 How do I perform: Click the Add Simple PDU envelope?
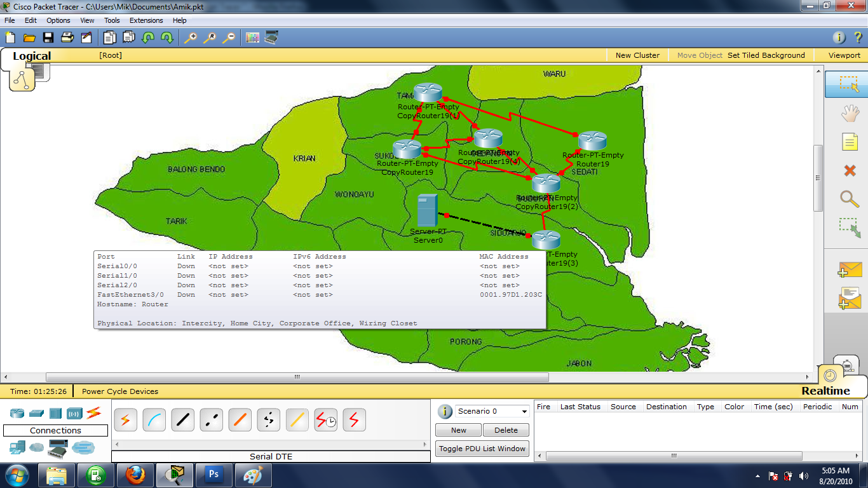tap(850, 269)
